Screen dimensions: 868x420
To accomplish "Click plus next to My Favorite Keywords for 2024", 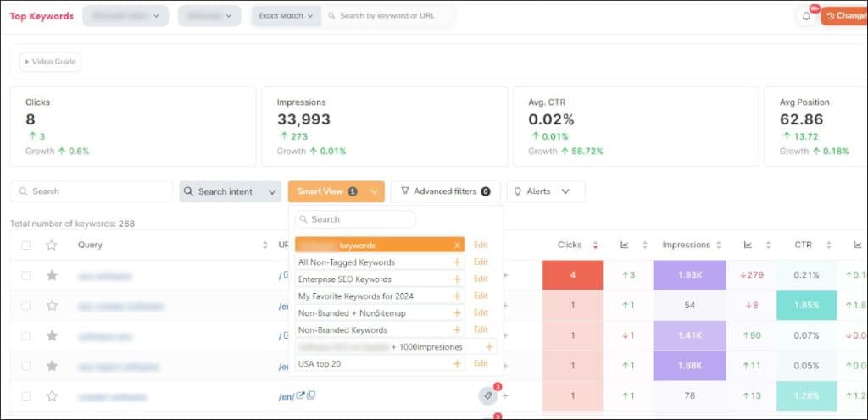I will coord(457,296).
